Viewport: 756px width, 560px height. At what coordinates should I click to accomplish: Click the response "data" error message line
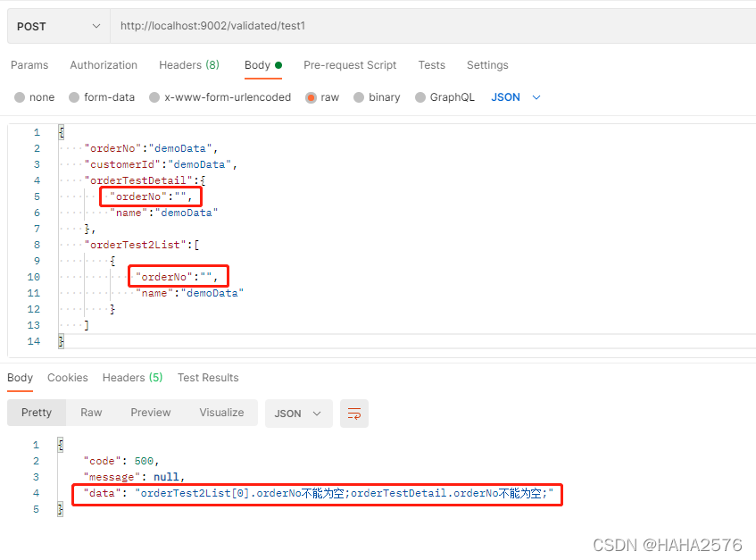pos(319,493)
